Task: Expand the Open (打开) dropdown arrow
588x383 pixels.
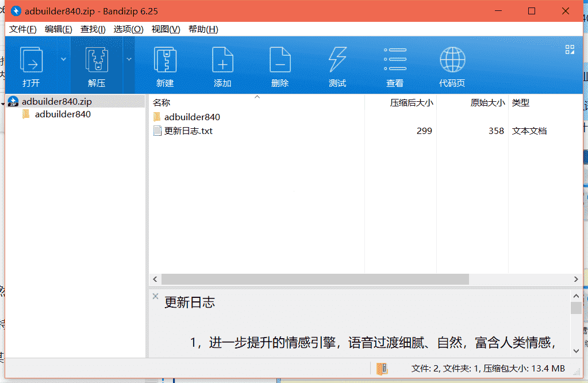Action: [63, 59]
